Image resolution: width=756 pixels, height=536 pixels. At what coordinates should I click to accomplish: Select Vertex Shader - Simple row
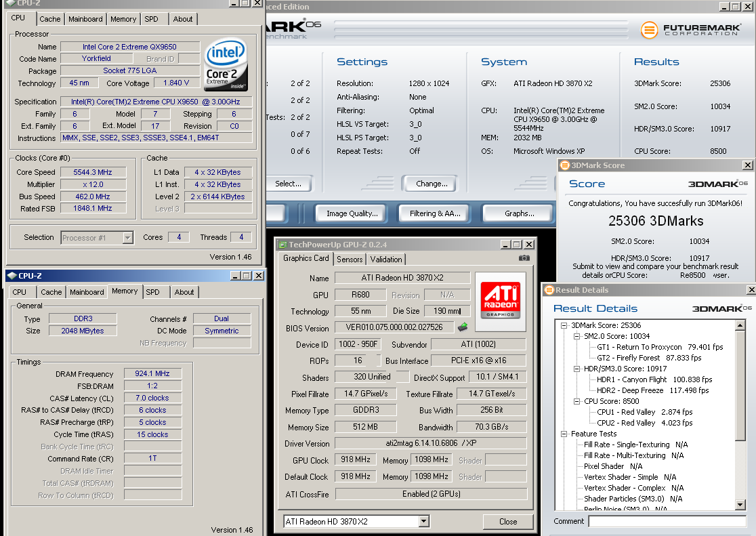click(x=630, y=477)
